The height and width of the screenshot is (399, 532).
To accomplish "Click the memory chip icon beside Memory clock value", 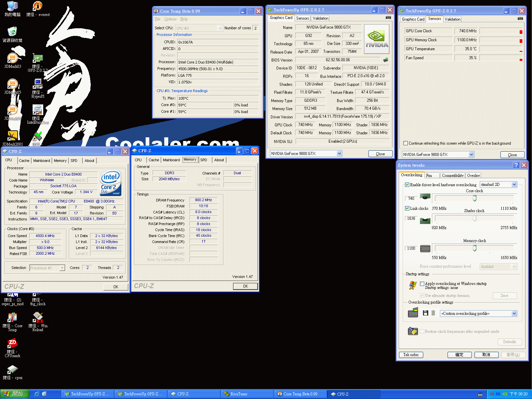I will click(x=425, y=248).
